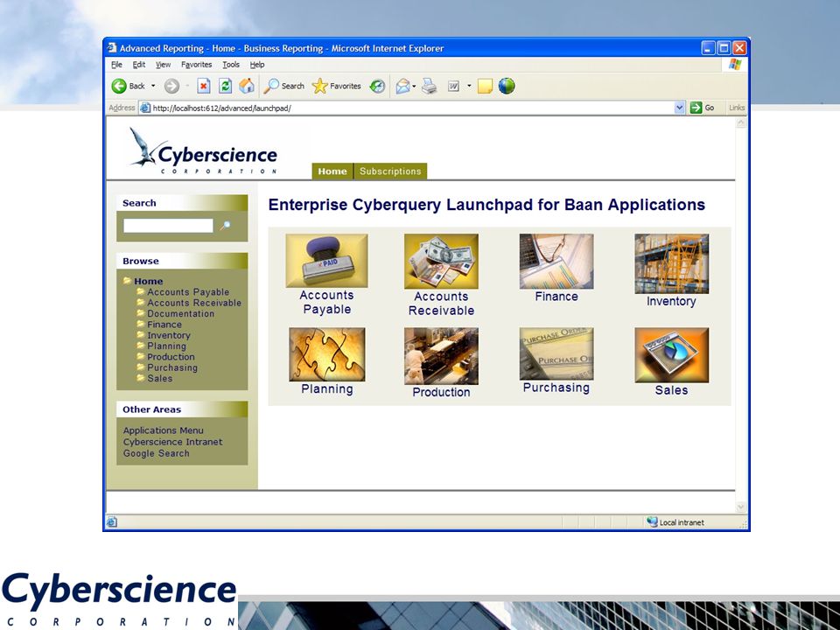Click the scrollbar down arrow
Screen dimensions: 840x630
point(741,507)
